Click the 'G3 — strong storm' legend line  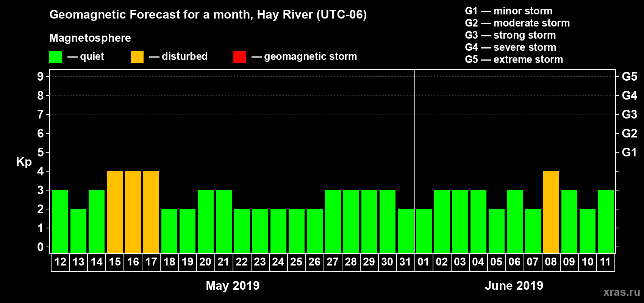pyautogui.click(x=511, y=35)
